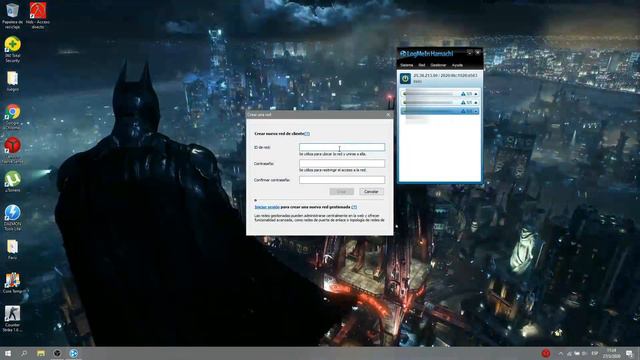Select the Google Chrome desktop shortcut
640x360 pixels.
[13, 117]
